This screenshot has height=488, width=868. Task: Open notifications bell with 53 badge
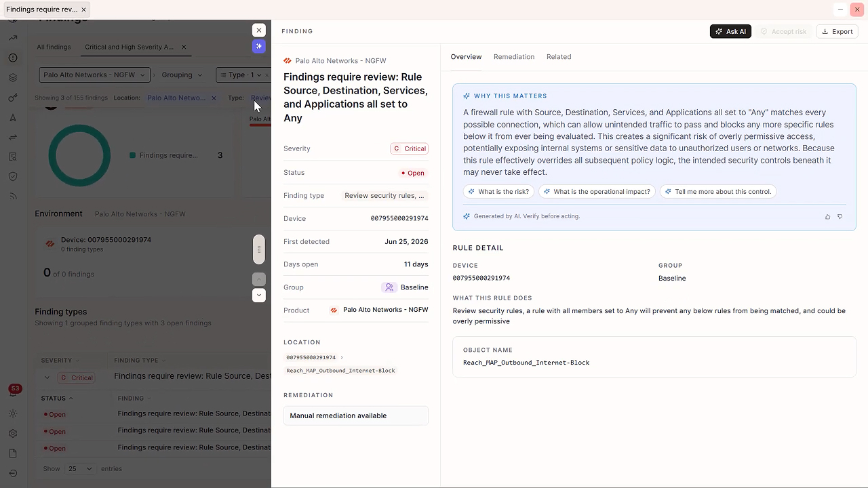14,391
